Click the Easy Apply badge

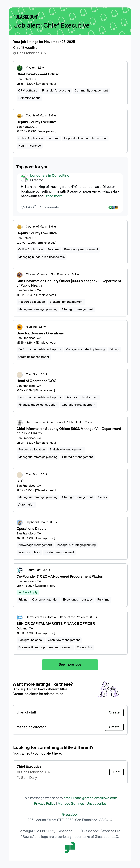pyautogui.click(x=28, y=592)
